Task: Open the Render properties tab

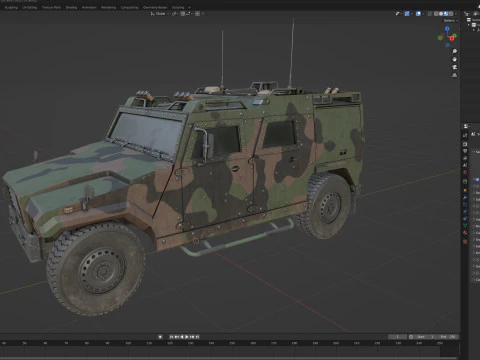Action: coord(465,144)
